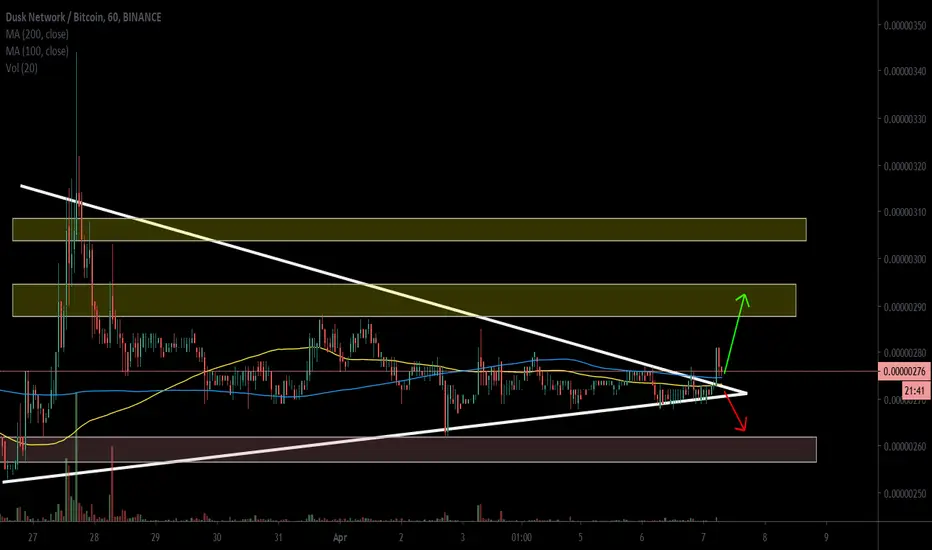Select the descending white triangle trendline
The width and height of the screenshot is (932, 550).
383,290
